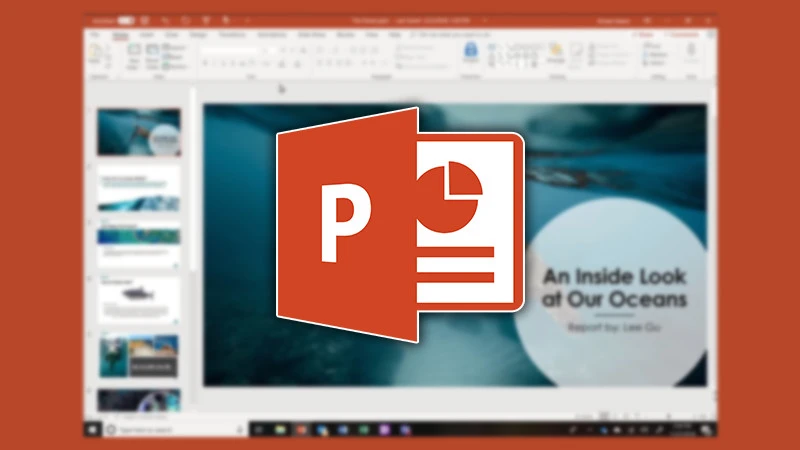
Task: Open the View ribbon tab
Action: coord(372,35)
